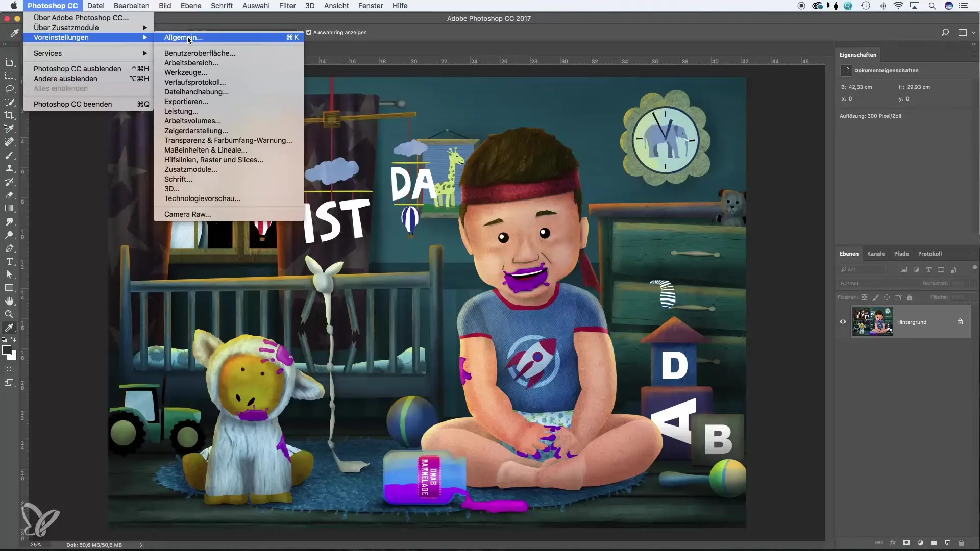
Task: Select the Smudge finger tool
Action: 9,221
